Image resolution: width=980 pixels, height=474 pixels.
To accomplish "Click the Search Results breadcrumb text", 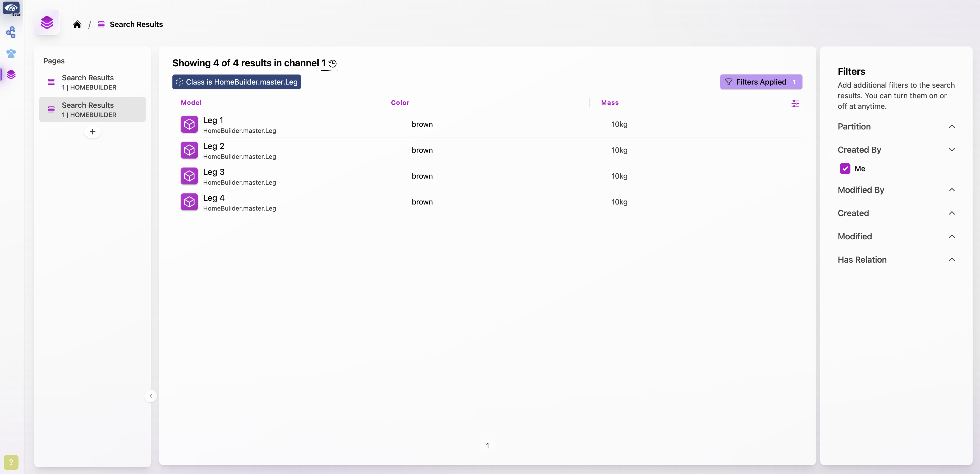I will coord(136,24).
